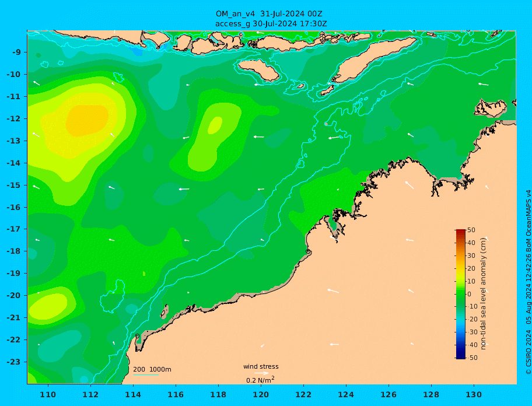Click the colorbar tick label -40

tap(472, 345)
